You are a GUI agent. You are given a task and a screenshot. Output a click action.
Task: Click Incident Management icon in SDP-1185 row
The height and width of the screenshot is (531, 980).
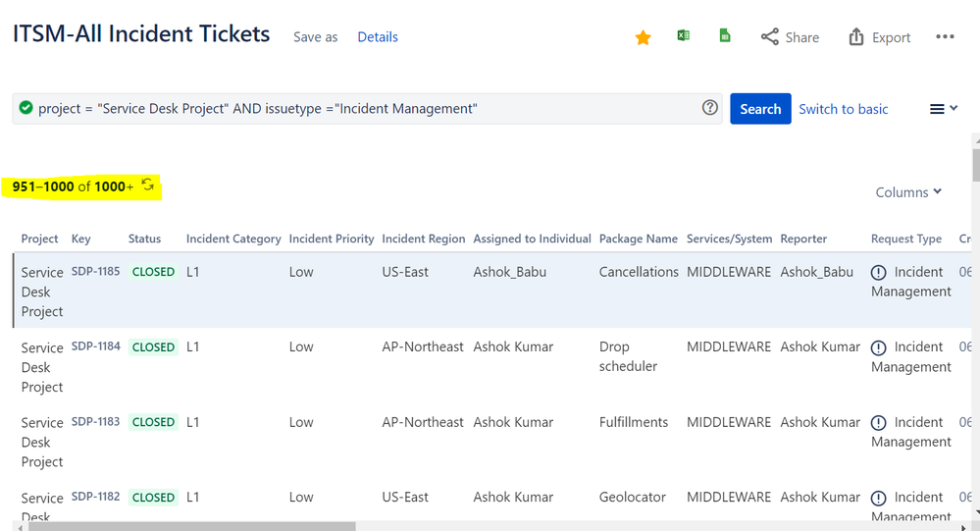pos(878,273)
